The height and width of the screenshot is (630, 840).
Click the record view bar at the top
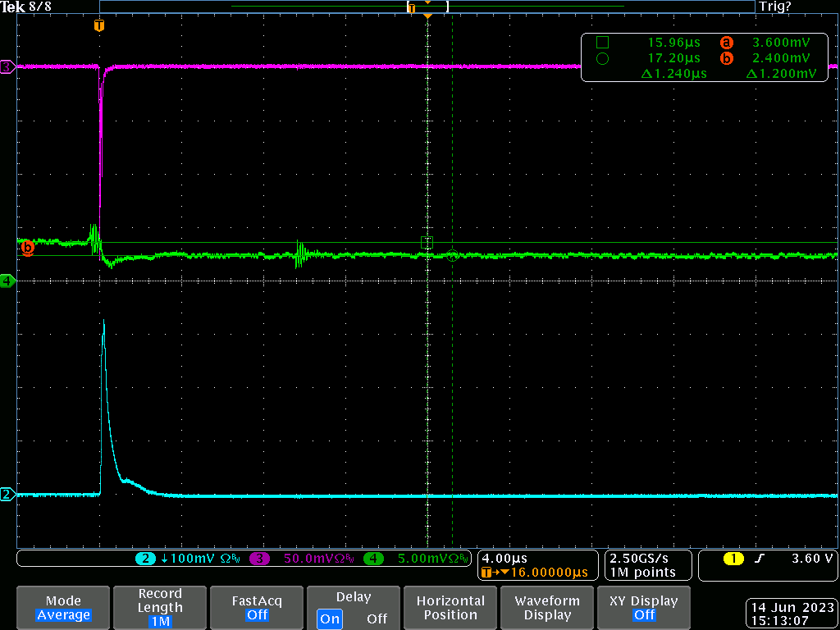[427, 7]
